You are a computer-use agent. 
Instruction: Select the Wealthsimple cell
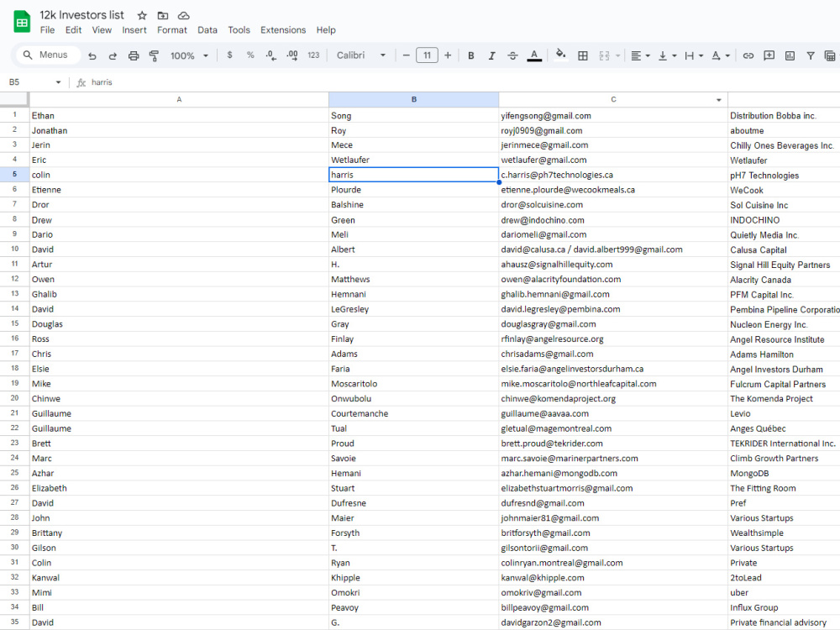[784, 533]
